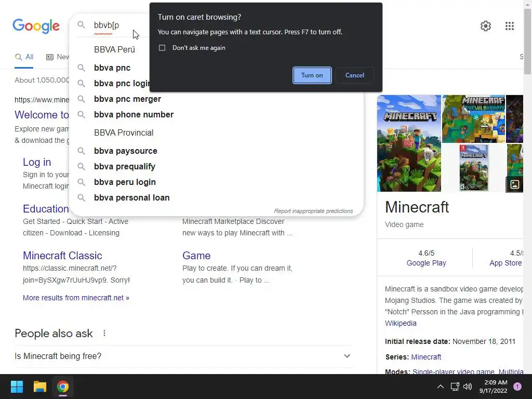Open File Explorer from the taskbar
The height and width of the screenshot is (399, 532).
(x=39, y=387)
